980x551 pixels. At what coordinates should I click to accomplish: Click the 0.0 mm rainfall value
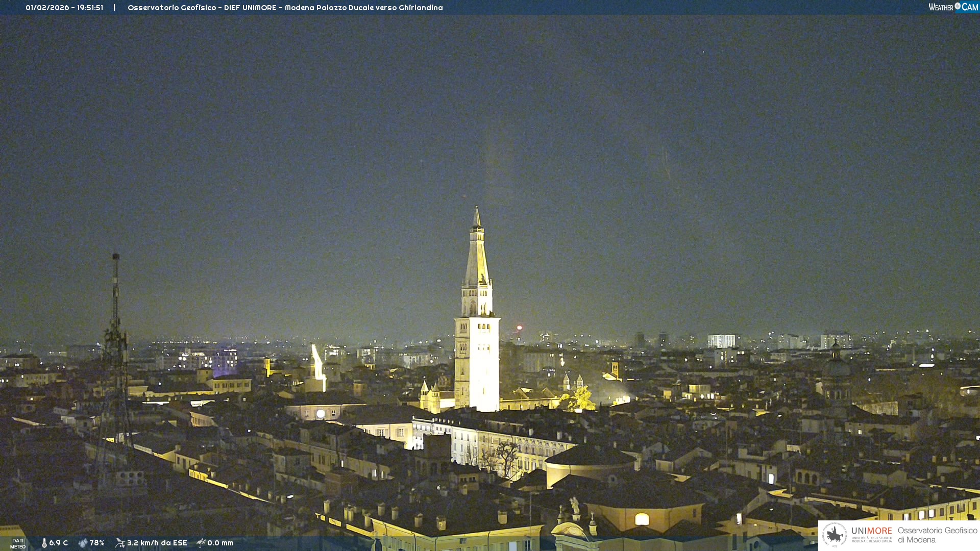click(220, 543)
